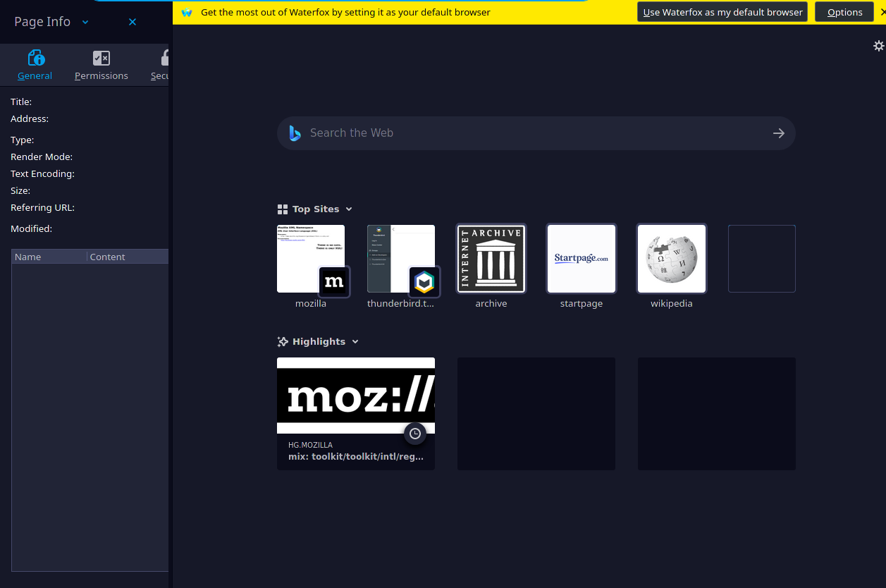The width and height of the screenshot is (886, 588).
Task: Select the General tab in Page Info
Action: click(35, 65)
